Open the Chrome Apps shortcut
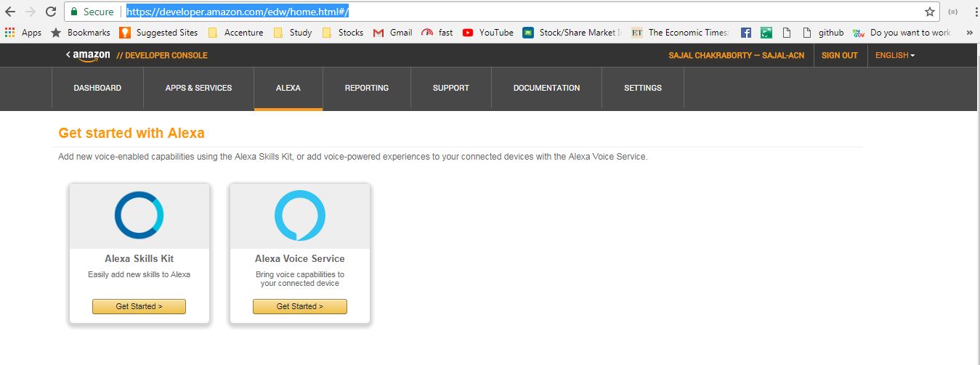Screen dimensions: 980x365 coord(23,33)
